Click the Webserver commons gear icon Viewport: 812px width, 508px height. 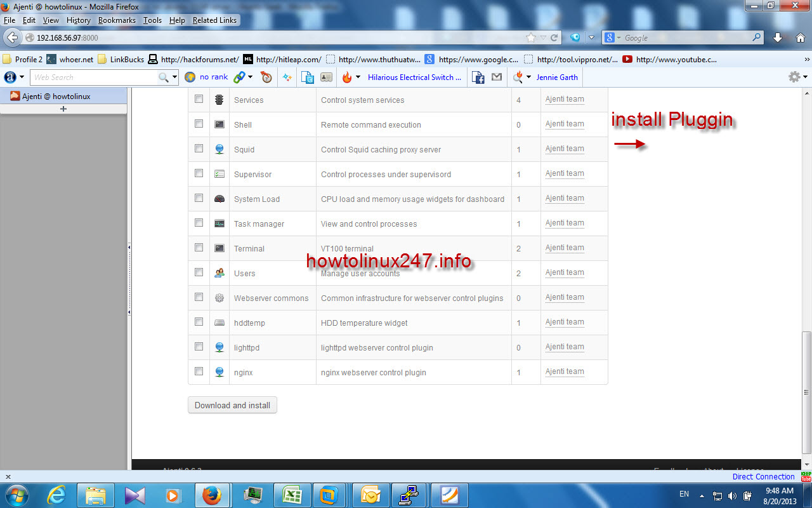point(219,298)
